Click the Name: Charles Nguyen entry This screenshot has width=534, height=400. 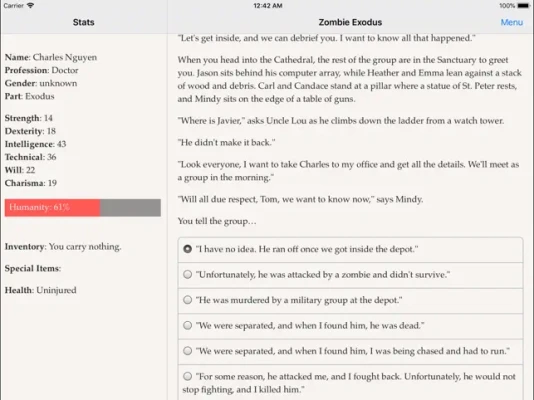tap(51, 57)
